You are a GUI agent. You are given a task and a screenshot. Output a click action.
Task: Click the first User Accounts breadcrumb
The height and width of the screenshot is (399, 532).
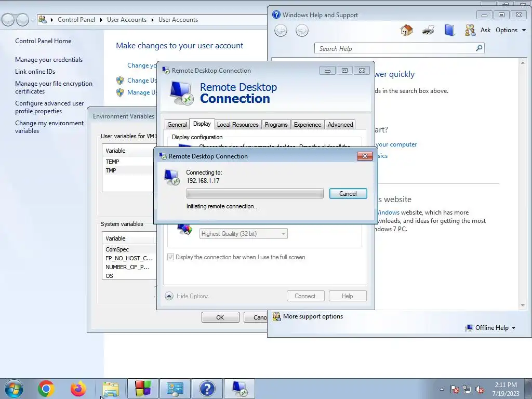[x=127, y=20]
